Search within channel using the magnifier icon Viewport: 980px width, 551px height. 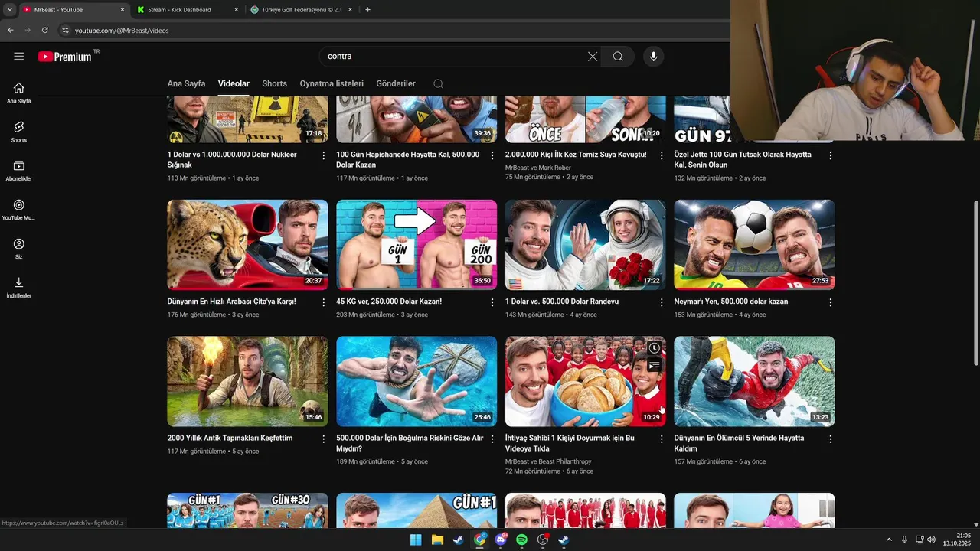tap(438, 84)
